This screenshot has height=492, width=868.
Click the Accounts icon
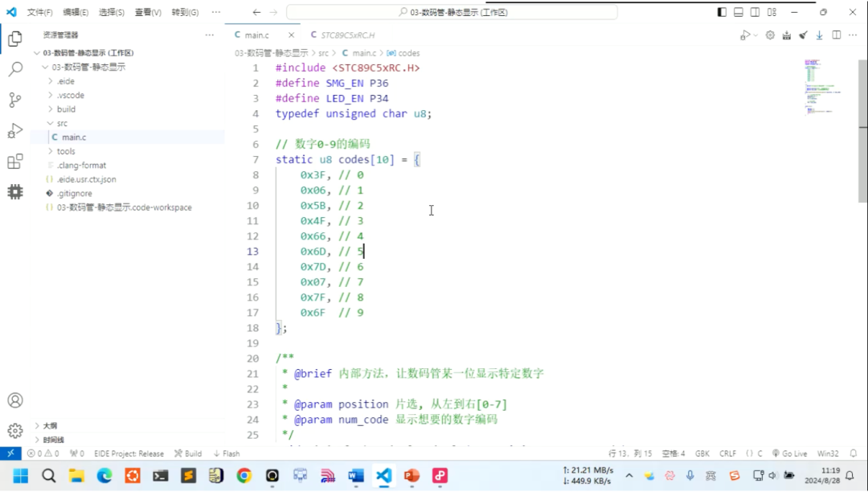coord(15,400)
